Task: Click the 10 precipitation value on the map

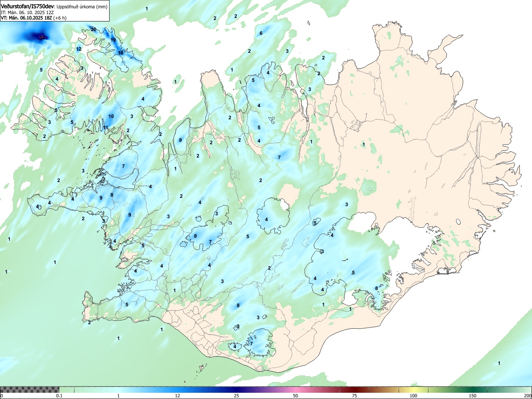Action: pos(111,116)
